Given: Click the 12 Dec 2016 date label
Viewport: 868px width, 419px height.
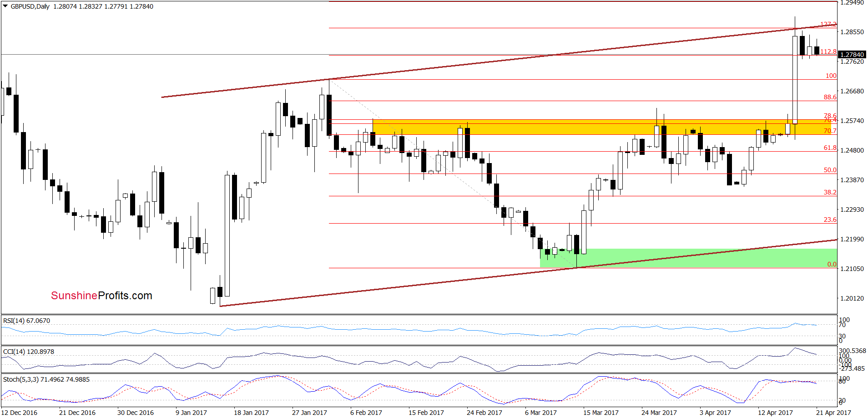Looking at the screenshot, I should point(20,413).
